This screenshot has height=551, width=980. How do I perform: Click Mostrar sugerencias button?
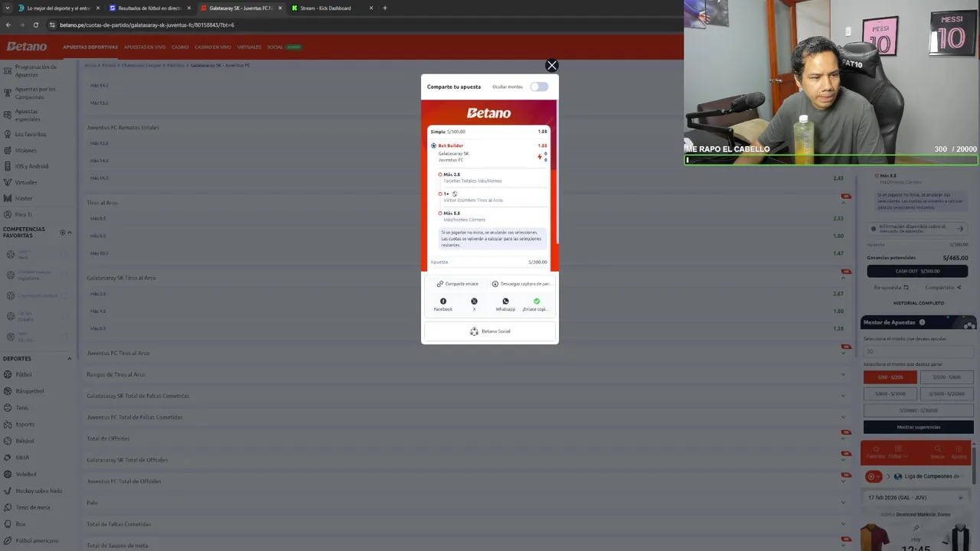[x=918, y=427]
